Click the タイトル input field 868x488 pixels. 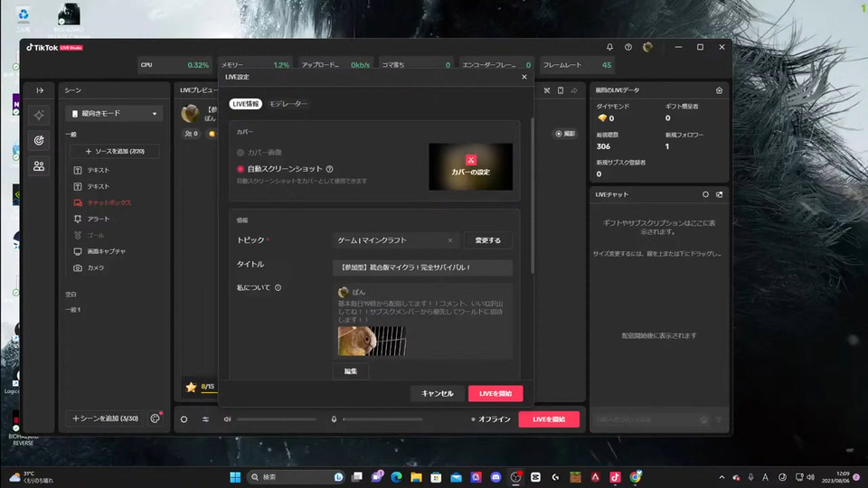[422, 267]
